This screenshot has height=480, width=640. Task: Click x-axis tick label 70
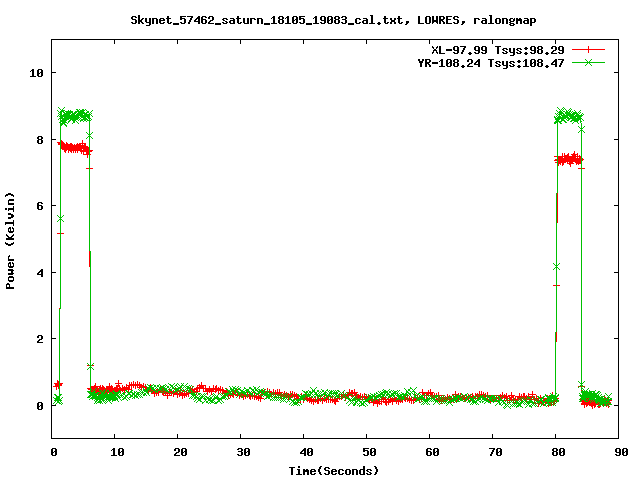click(495, 452)
